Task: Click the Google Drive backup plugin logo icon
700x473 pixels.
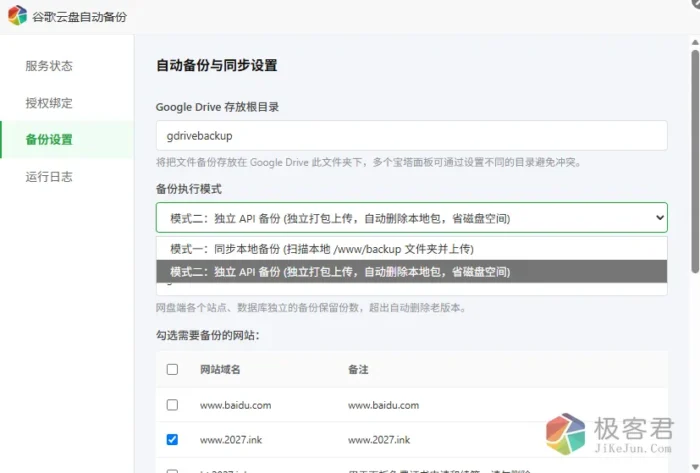Action: pos(17,16)
